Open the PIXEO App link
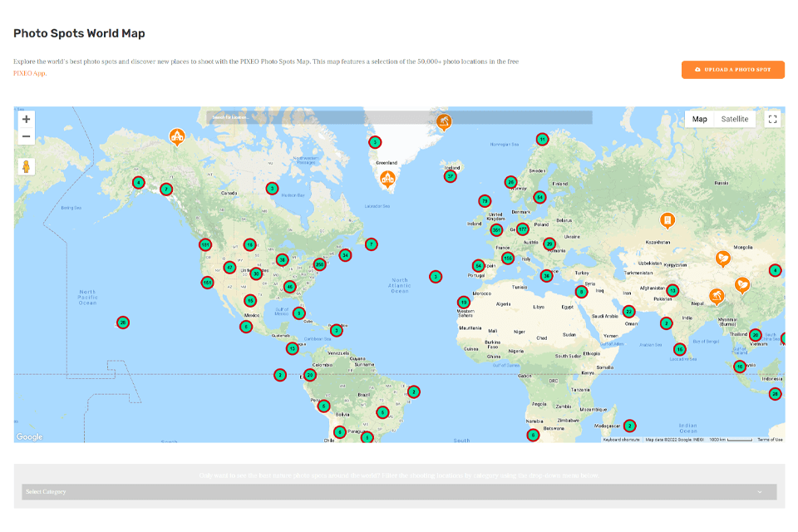The width and height of the screenshot is (798, 532). pyautogui.click(x=30, y=73)
